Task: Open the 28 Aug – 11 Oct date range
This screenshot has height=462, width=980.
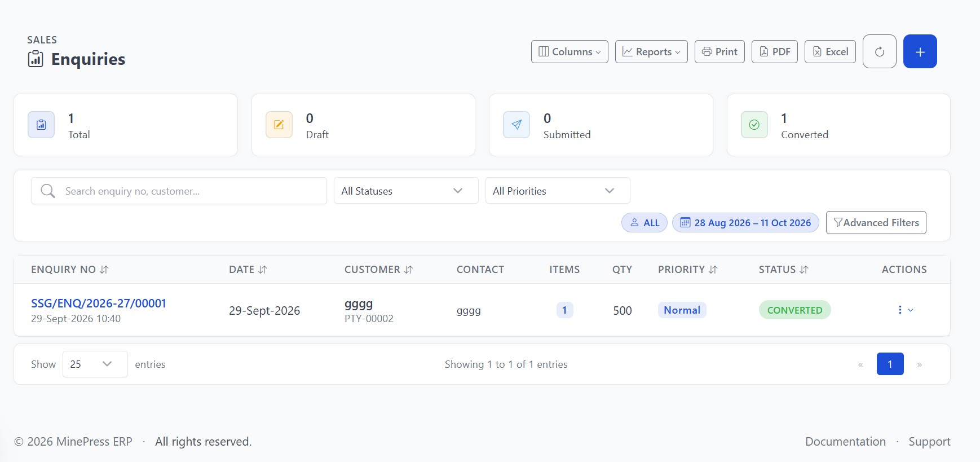Action: (x=745, y=223)
